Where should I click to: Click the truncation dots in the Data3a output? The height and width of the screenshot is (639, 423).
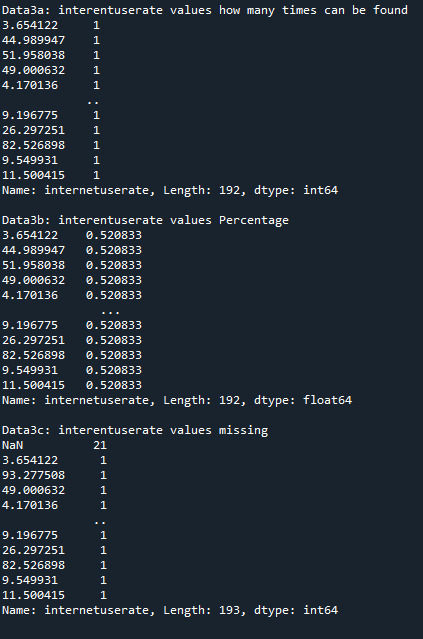[x=93, y=103]
